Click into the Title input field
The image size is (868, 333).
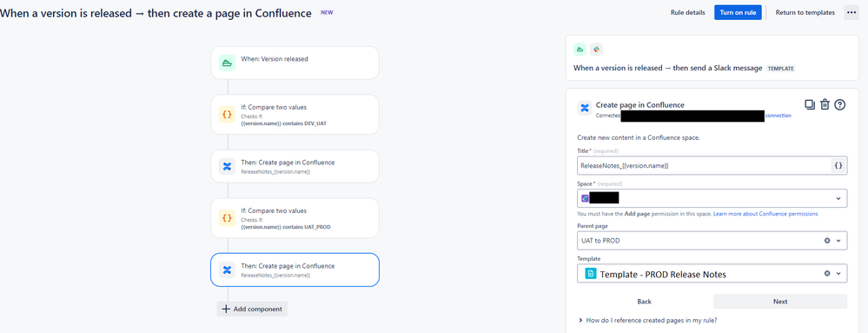(x=704, y=166)
